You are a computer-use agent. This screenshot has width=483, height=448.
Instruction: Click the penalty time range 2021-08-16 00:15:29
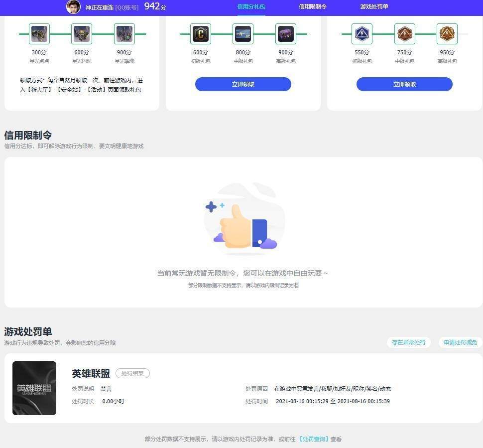[x=333, y=401]
